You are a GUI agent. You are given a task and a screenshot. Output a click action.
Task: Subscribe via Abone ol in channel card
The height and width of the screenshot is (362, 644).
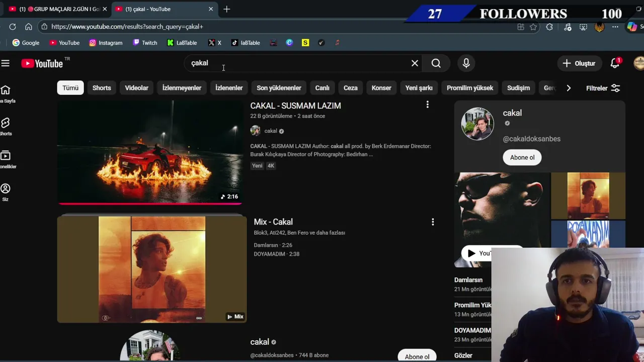click(522, 157)
